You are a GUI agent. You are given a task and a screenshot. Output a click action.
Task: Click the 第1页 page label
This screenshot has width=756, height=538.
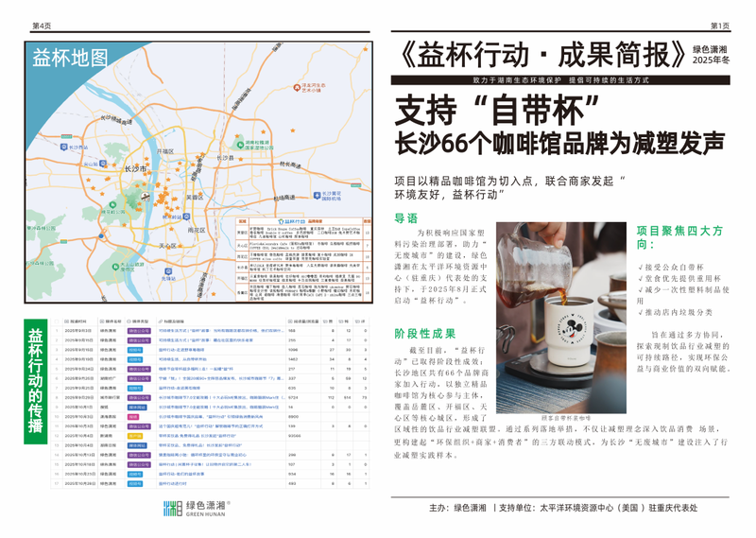pyautogui.click(x=720, y=26)
